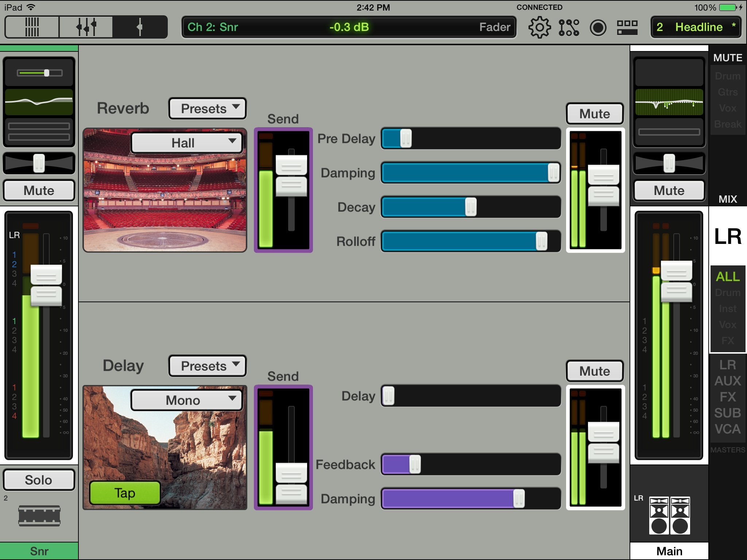Switch to the channel view icon
This screenshot has width=747, height=560.
[86, 27]
